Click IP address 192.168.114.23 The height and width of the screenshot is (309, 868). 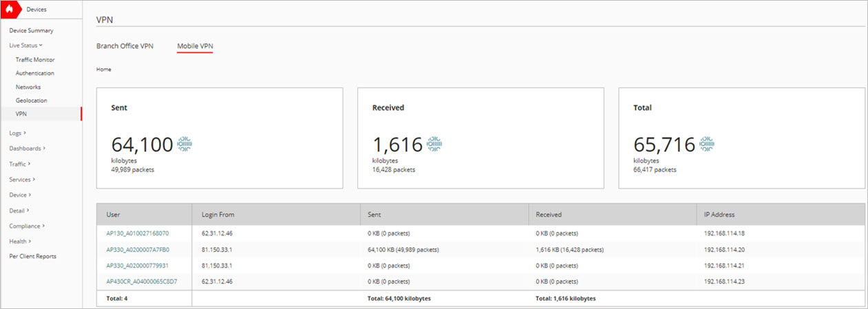click(x=725, y=281)
